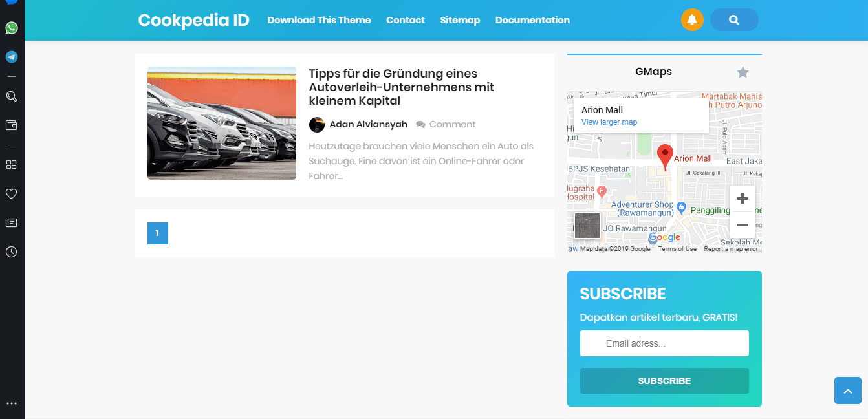The width and height of the screenshot is (868, 419).
Task: Click the article excerpt starting 'Heutzutage brauchen'
Action: tap(421, 161)
